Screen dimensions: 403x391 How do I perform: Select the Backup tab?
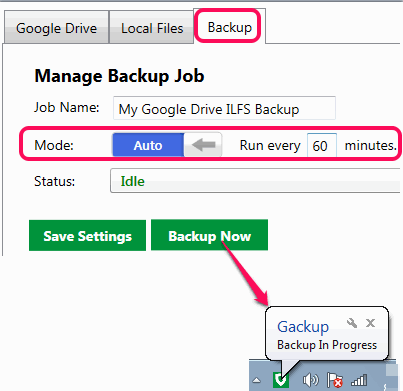[x=230, y=27]
